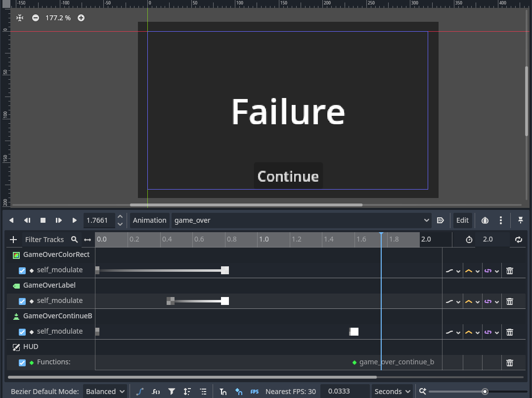Pin the animation panel
532x398 pixels.
(521, 220)
